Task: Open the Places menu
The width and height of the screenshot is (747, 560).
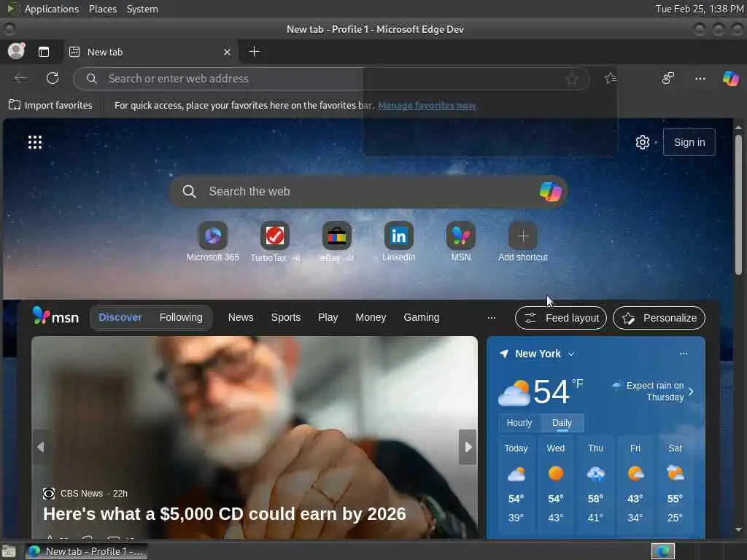Action: pos(103,9)
